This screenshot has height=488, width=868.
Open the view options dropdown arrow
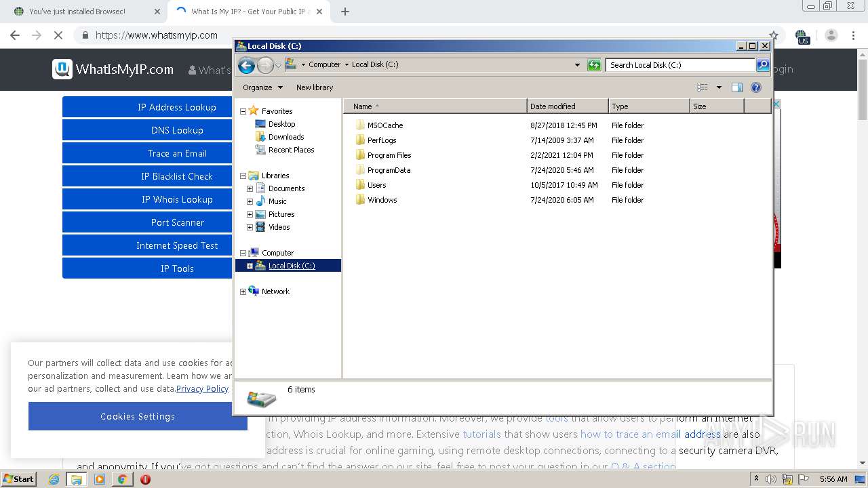pyautogui.click(x=719, y=87)
